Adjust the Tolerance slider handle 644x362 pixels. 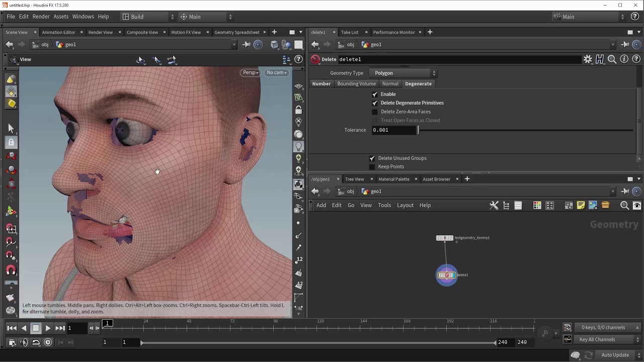(418, 130)
